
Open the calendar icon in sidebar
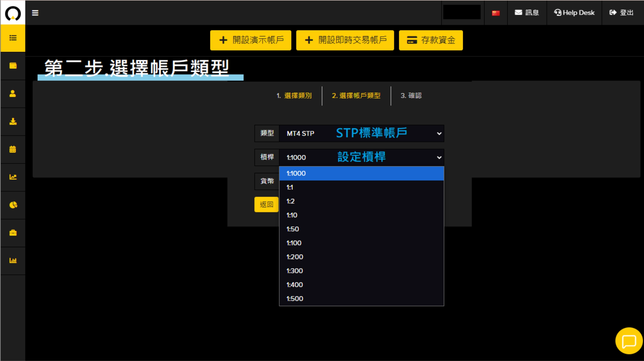(13, 149)
